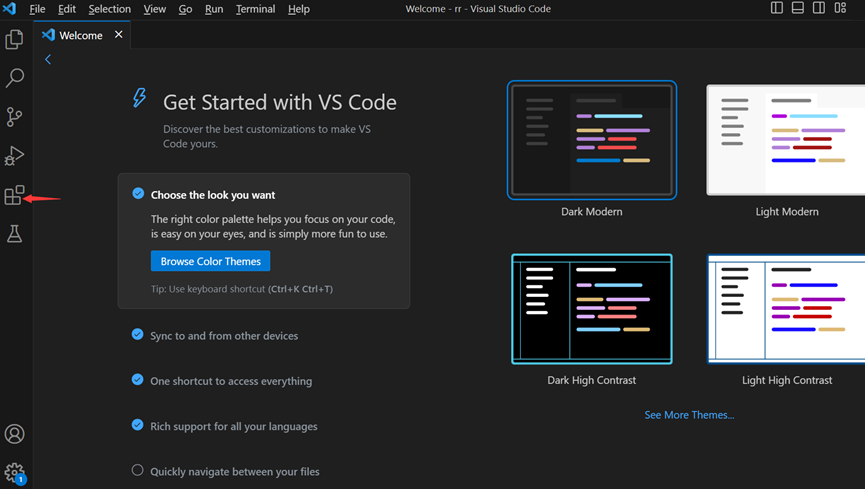865x489 pixels.
Task: Click the Get Started lightning bolt icon
Action: point(140,98)
